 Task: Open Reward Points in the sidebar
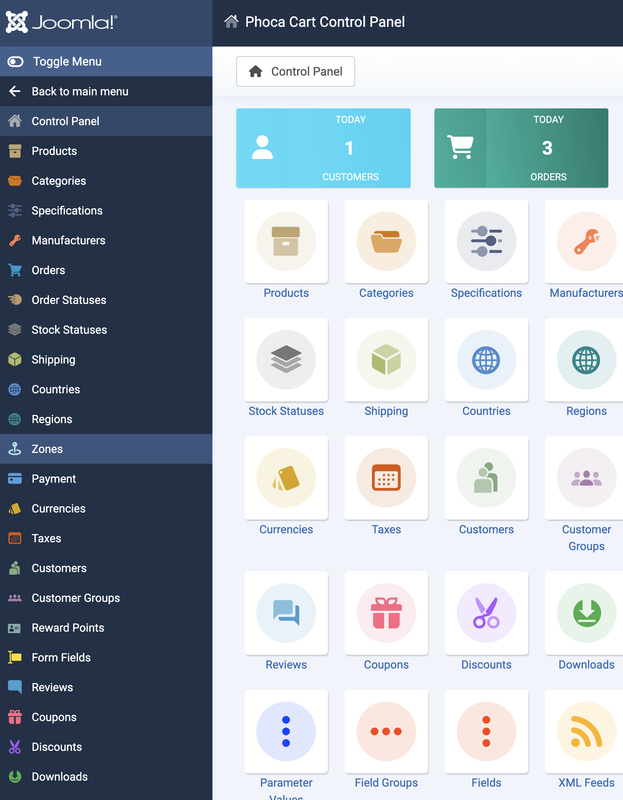[106, 628]
